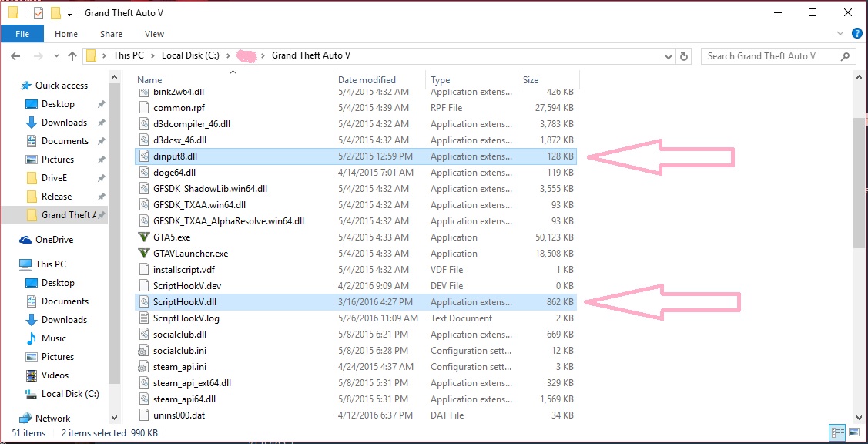Select the dinput8.dll file icon
This screenshot has width=868, height=444.
tap(144, 156)
